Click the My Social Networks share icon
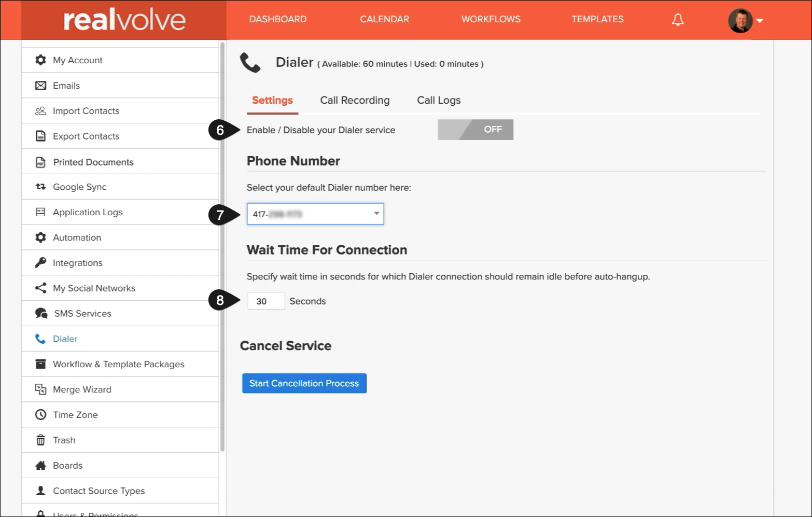The image size is (812, 517). pyautogui.click(x=40, y=288)
